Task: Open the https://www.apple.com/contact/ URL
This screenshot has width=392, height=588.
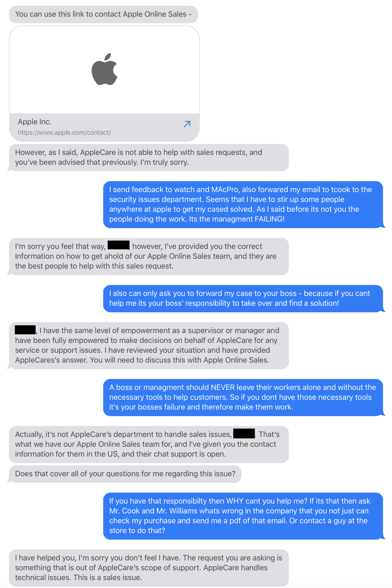Action: [x=64, y=133]
